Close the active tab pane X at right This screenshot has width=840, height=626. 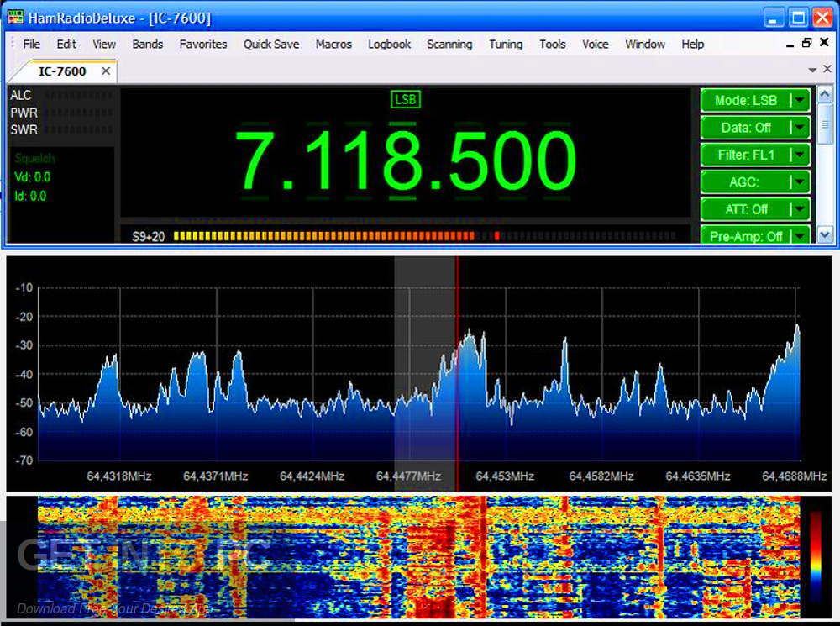(x=827, y=69)
